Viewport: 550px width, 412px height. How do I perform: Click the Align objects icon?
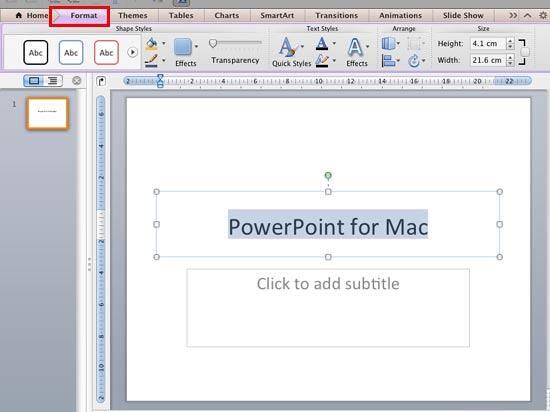point(388,61)
